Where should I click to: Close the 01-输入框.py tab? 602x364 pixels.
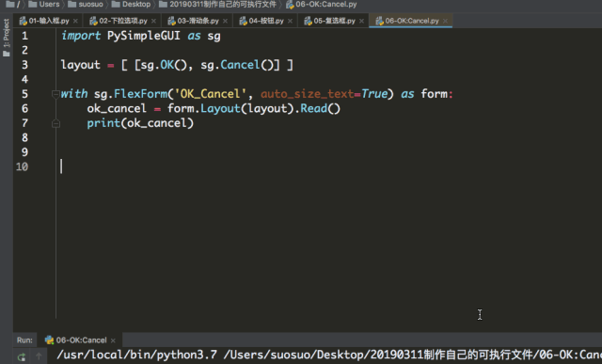click(75, 21)
